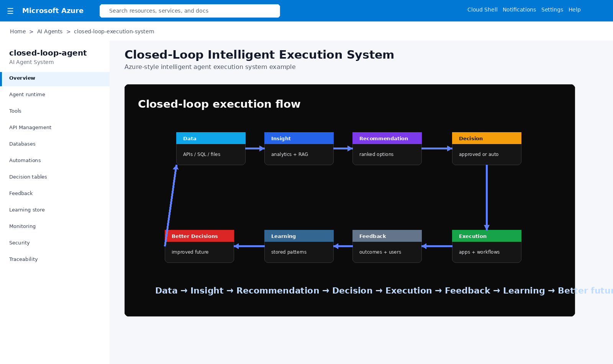The height and width of the screenshot is (364, 613).
Task: Click 'AI Agent System' subtitle
Action: 31,62
